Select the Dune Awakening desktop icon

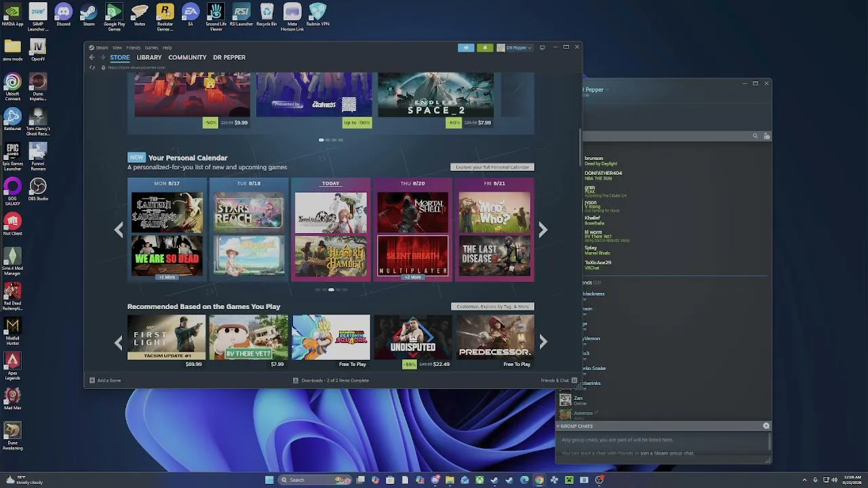pos(12,436)
